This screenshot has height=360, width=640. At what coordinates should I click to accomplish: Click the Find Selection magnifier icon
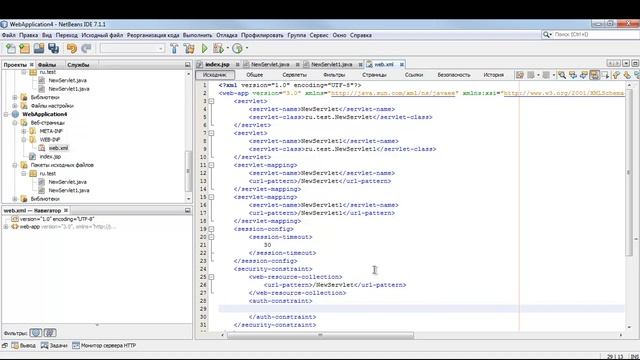[562, 75]
